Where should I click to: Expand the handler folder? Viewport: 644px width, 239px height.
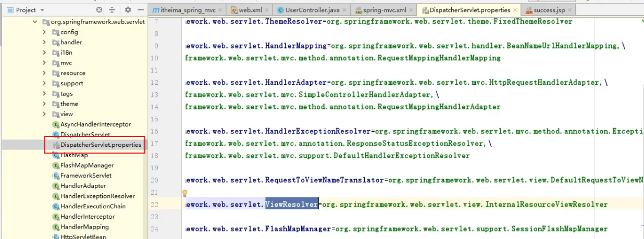coord(45,42)
